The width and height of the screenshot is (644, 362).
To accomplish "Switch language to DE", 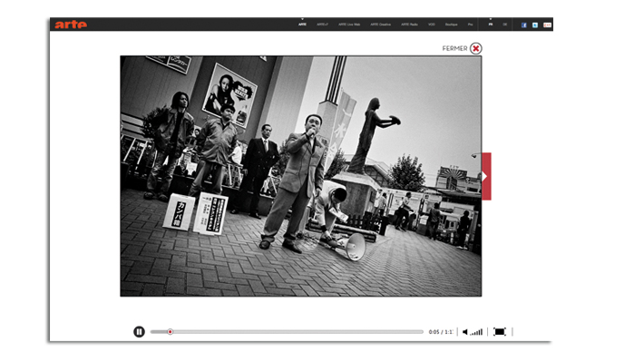I will [x=504, y=24].
